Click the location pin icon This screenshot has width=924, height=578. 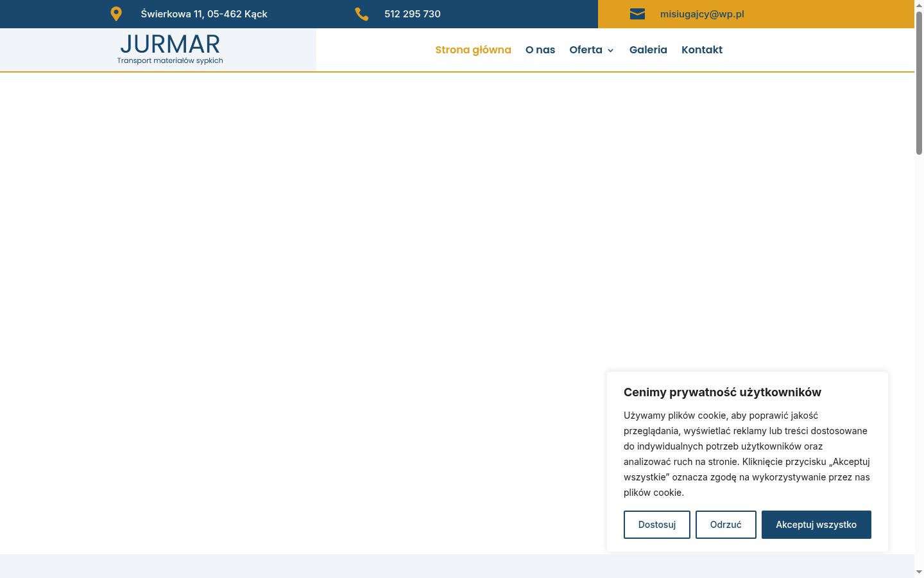click(x=116, y=14)
